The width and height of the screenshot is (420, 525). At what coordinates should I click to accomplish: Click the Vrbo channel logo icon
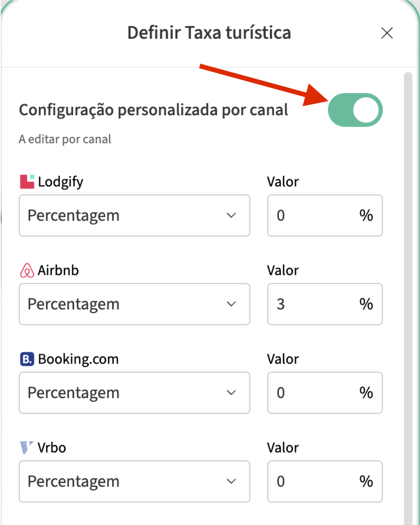point(27,447)
